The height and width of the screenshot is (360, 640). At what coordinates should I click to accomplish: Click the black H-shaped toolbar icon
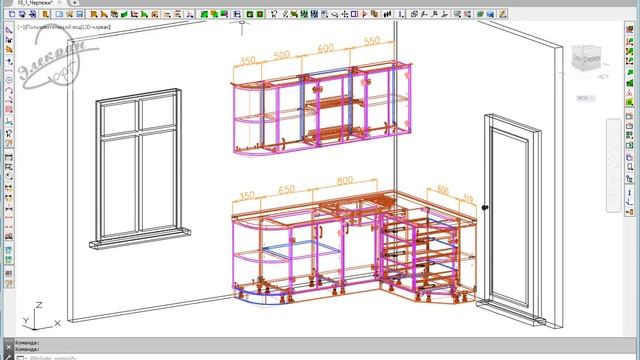click(237, 14)
